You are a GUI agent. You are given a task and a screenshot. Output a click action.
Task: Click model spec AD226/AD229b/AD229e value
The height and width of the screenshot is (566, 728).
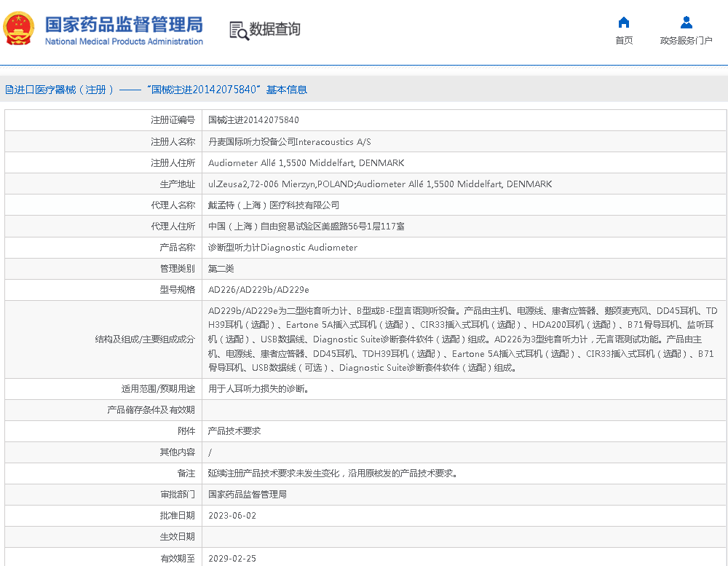point(258,290)
